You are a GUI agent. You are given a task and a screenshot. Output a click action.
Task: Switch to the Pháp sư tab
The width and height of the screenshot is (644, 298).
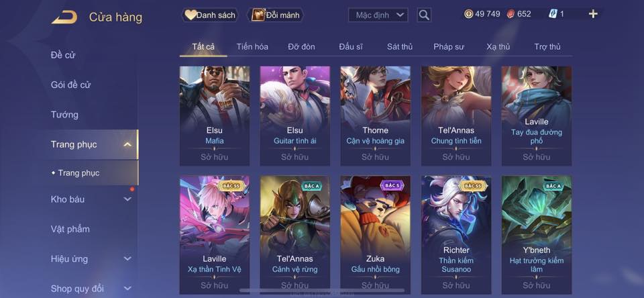[x=449, y=47]
